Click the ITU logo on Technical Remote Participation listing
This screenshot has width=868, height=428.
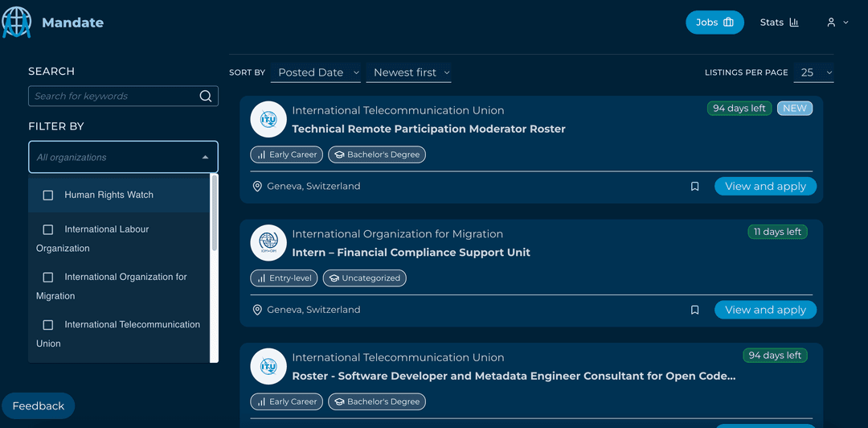coord(268,119)
